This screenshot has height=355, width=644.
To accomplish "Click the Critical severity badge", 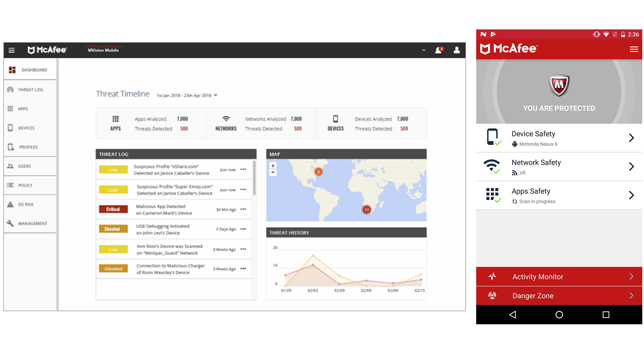I will click(113, 209).
